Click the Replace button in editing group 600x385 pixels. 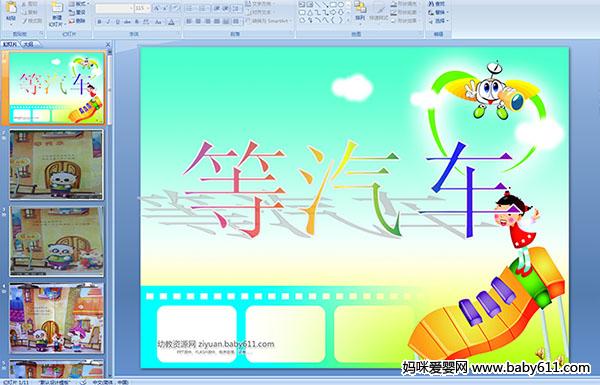[437, 12]
